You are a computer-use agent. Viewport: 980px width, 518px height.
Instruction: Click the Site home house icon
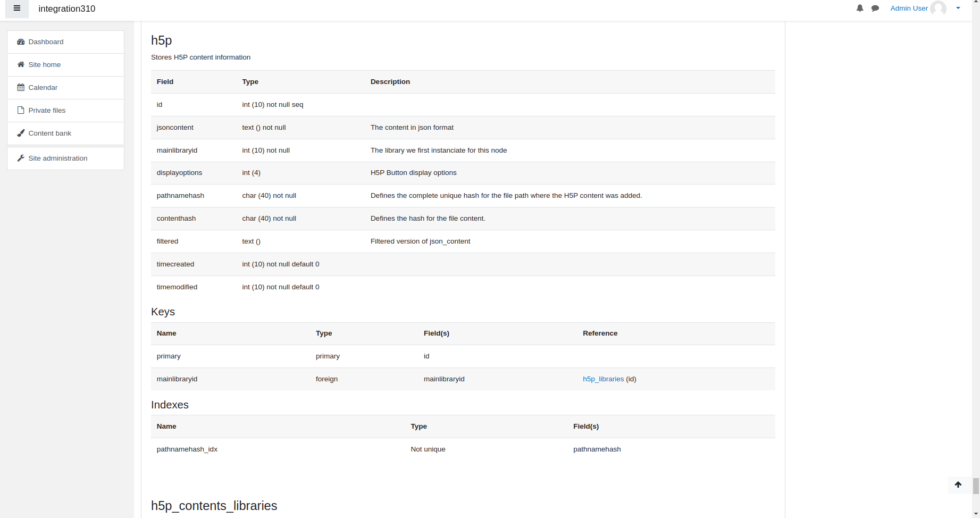coord(21,65)
